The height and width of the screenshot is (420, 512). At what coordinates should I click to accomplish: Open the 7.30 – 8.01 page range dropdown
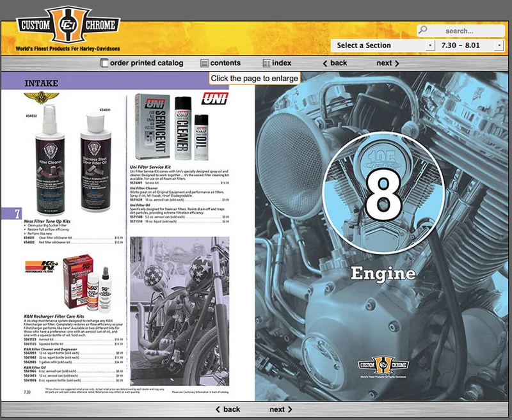tap(470, 45)
